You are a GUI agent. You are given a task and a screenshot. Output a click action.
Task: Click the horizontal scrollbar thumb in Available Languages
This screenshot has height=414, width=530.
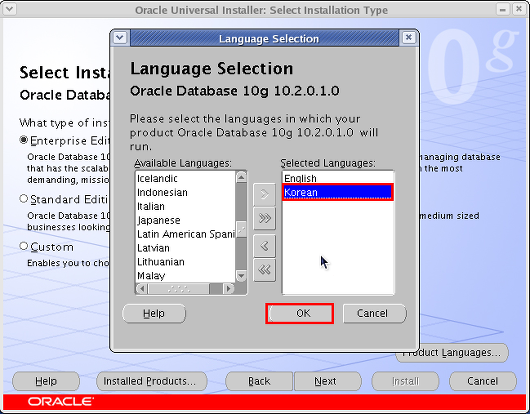[179, 289]
